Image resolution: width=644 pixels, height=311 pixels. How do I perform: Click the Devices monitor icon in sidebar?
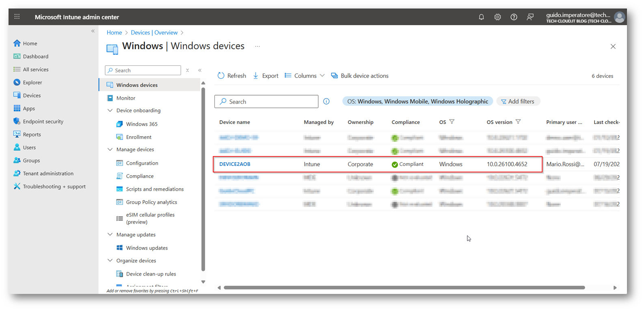click(x=17, y=95)
